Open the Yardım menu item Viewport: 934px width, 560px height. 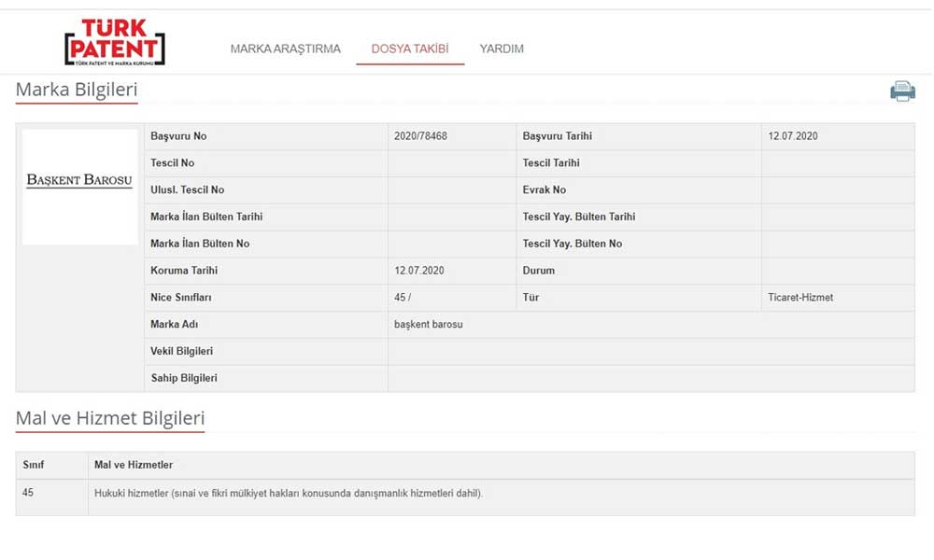coord(502,49)
